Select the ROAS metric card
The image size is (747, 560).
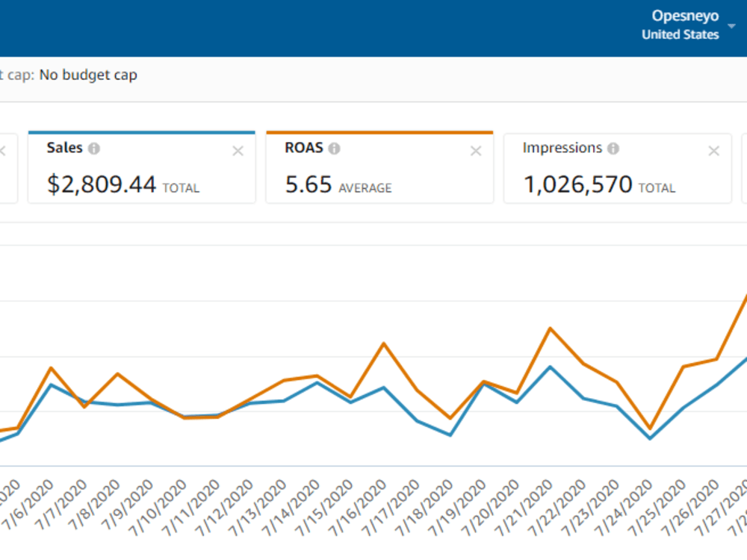[379, 167]
